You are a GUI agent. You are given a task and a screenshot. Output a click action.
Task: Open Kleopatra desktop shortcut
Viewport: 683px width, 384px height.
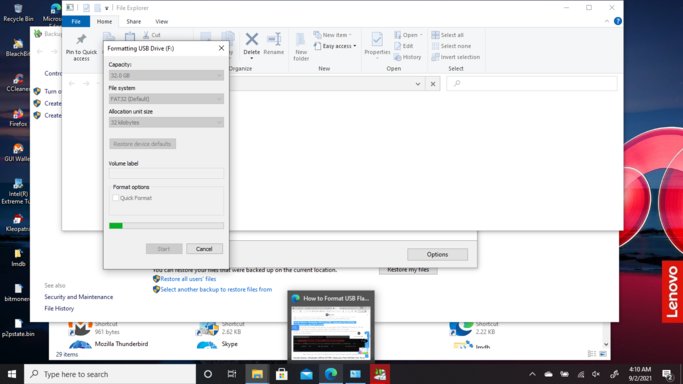18,222
